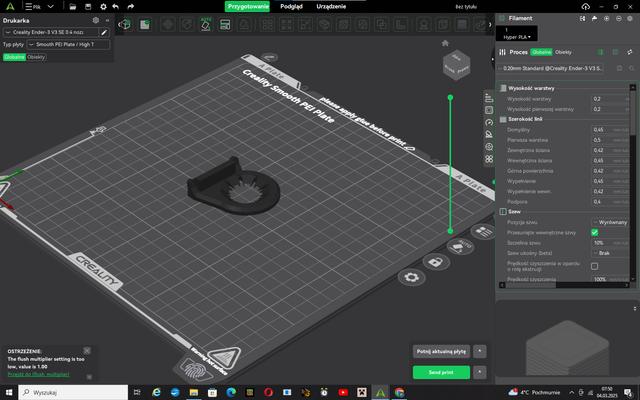
Task: Switch printer panel to Obiekty
Action: (x=36, y=57)
